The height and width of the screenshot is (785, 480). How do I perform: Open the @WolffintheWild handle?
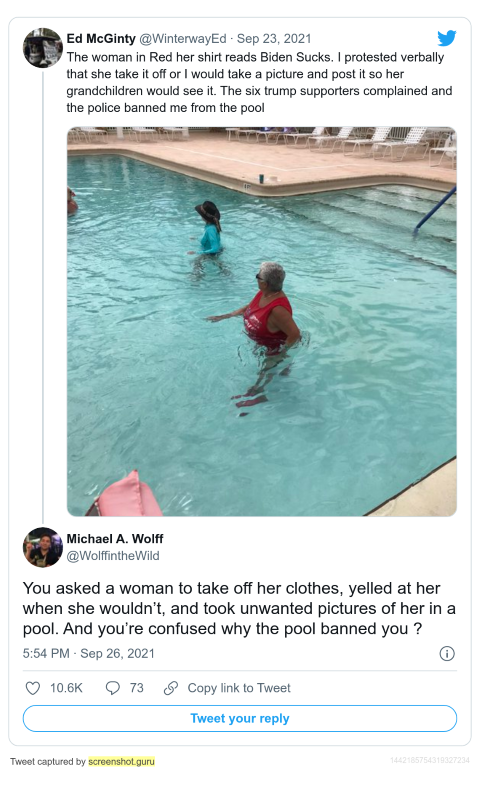pyautogui.click(x=113, y=556)
